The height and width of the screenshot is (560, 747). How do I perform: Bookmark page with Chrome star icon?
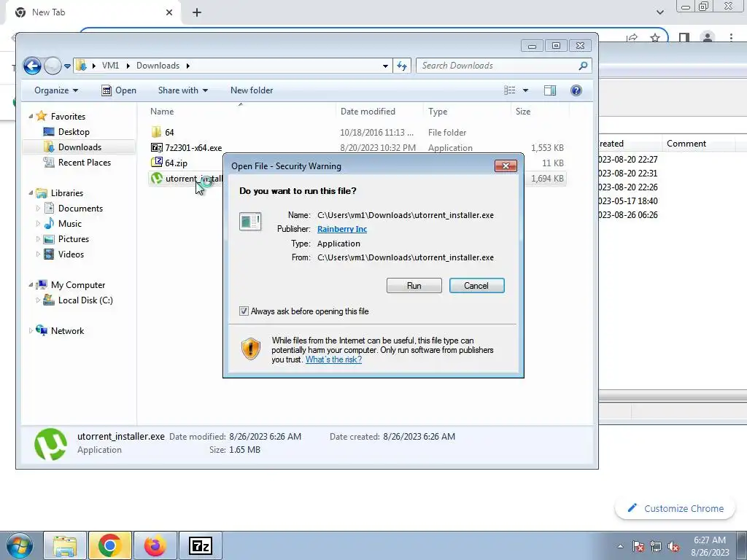pyautogui.click(x=655, y=38)
